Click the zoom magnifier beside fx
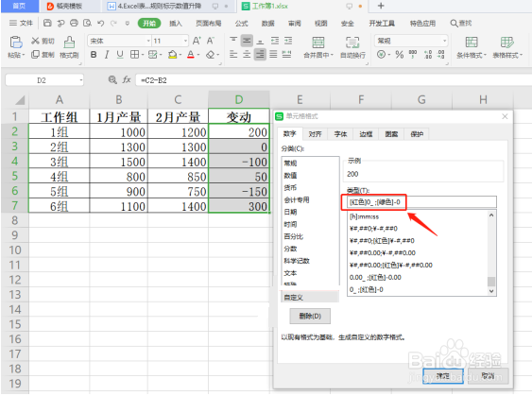The height and width of the screenshot is (396, 532). click(x=112, y=79)
